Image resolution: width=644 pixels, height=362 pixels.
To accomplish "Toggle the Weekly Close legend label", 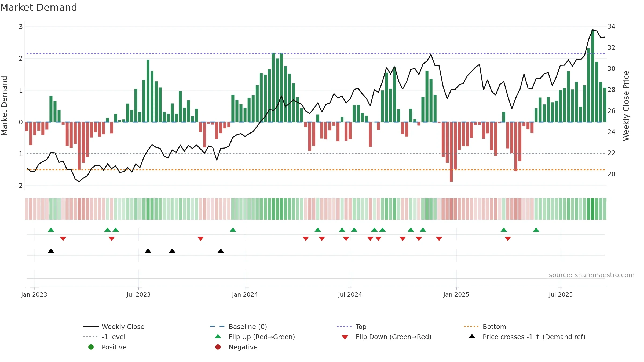I will [x=123, y=327].
